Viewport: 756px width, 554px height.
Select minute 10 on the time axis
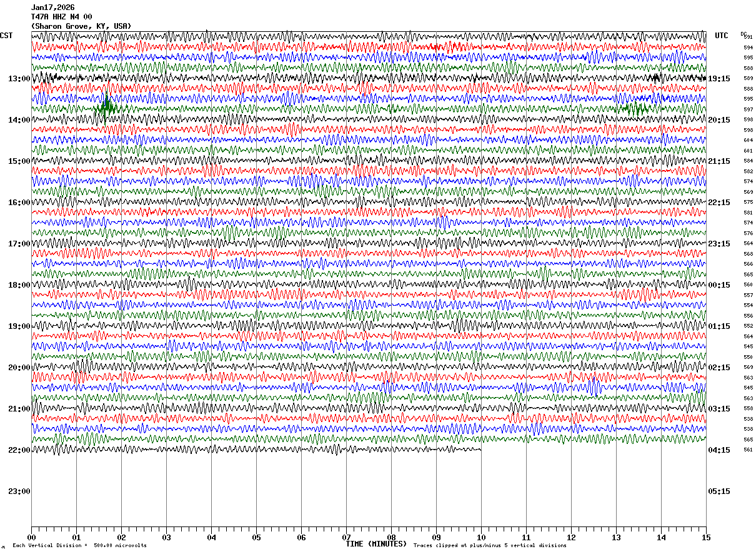(x=481, y=537)
